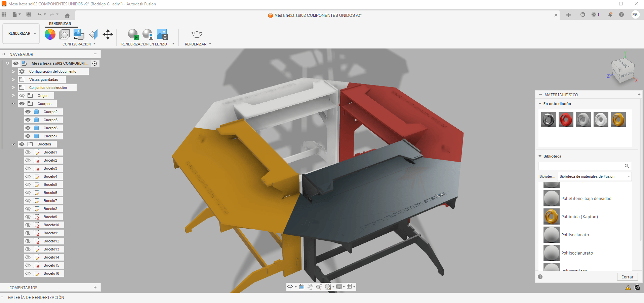Select the Mesa hexa sol02 document tab
644x303 pixels.
click(x=315, y=15)
